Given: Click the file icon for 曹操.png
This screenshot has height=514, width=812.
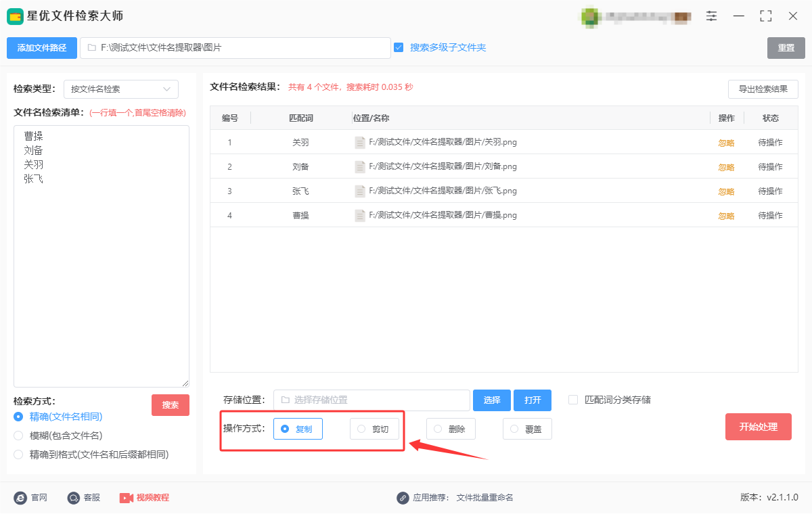Looking at the screenshot, I should point(360,216).
